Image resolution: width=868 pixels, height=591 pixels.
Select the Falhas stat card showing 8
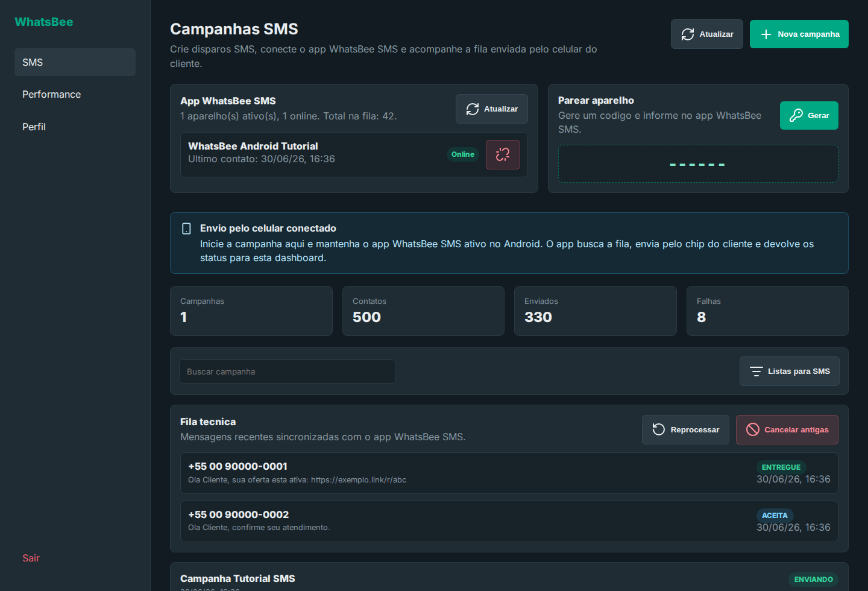(x=767, y=311)
